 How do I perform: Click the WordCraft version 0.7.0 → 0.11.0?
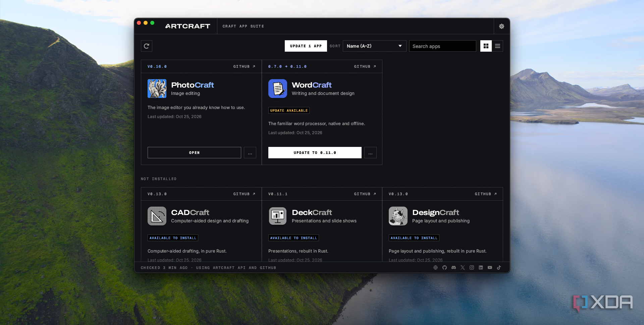(287, 67)
